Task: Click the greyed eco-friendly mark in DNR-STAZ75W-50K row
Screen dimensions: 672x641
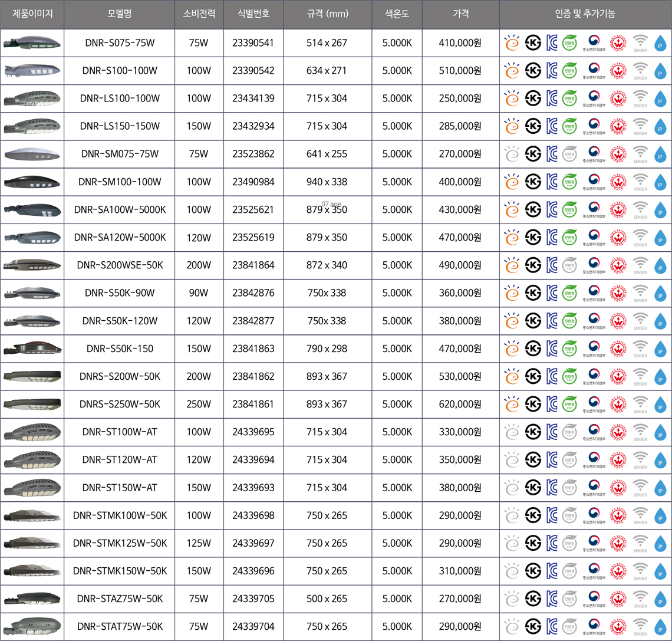Action: pos(569,599)
